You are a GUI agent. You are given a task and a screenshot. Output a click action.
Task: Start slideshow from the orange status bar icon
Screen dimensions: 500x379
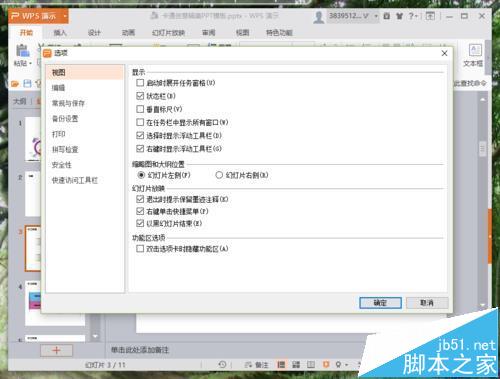326,364
